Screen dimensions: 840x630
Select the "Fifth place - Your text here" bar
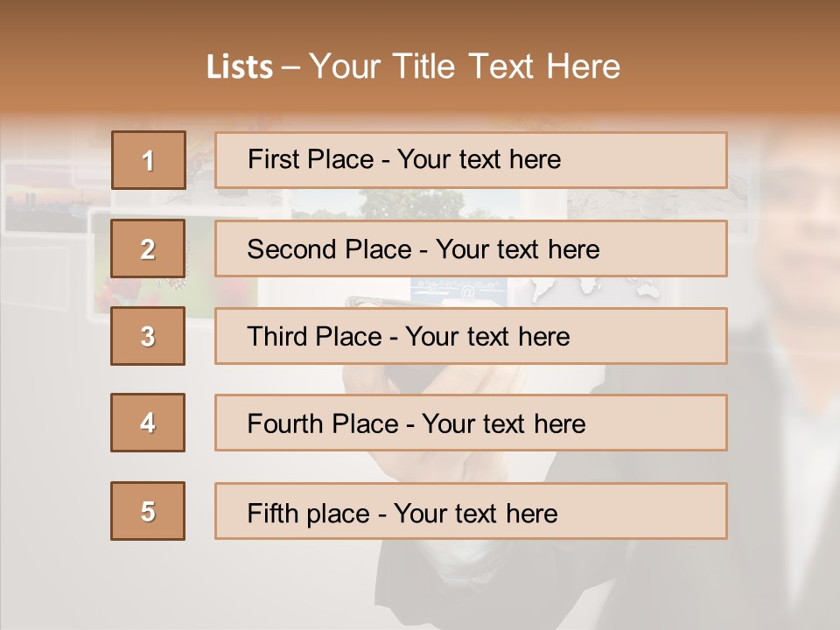coord(471,511)
